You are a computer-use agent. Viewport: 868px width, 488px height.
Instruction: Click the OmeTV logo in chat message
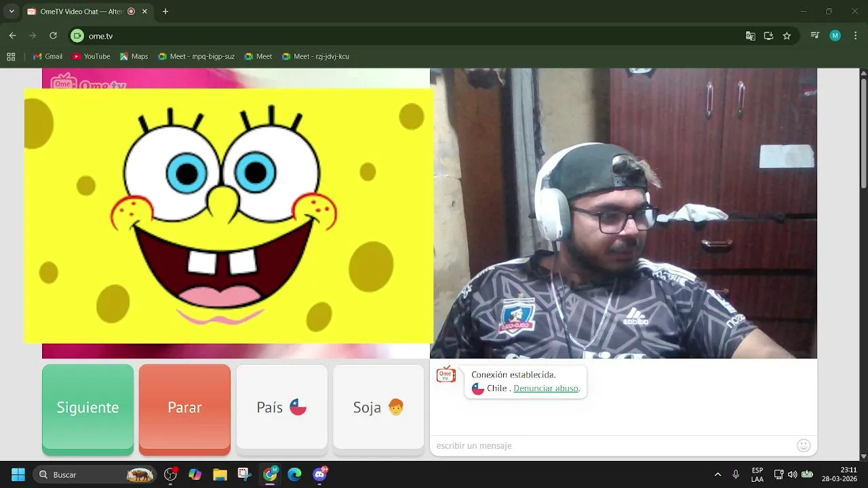pos(446,375)
